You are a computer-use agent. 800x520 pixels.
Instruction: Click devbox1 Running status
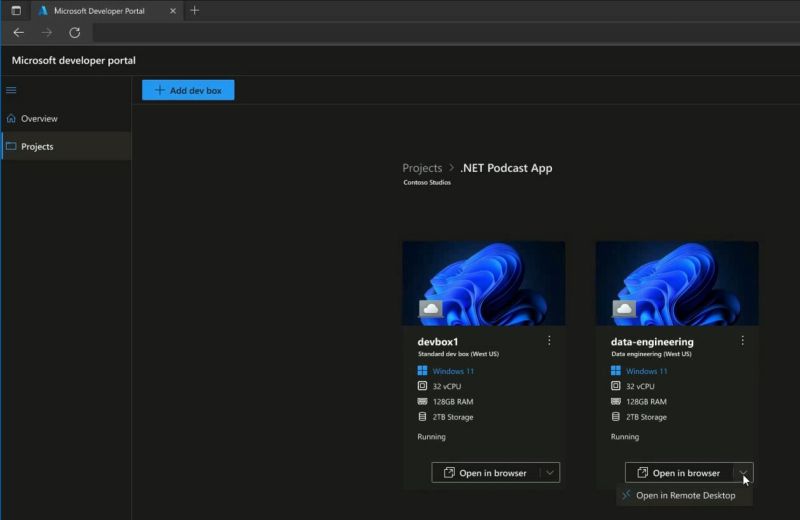point(431,437)
